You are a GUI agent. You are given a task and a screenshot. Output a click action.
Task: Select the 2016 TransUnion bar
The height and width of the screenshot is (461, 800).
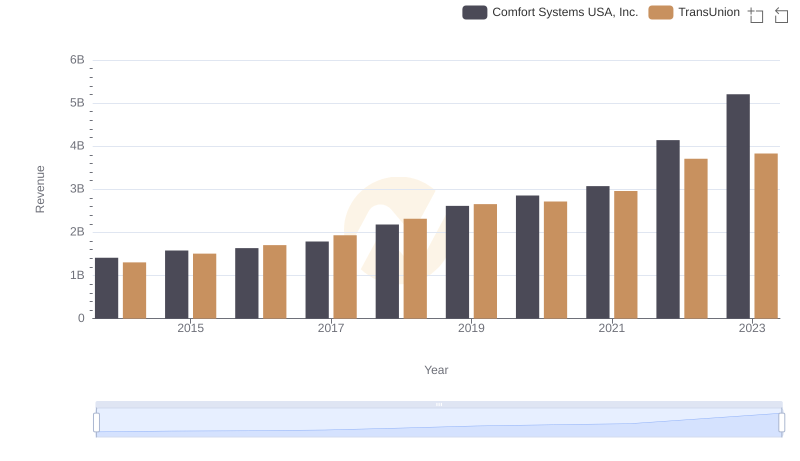click(275, 281)
